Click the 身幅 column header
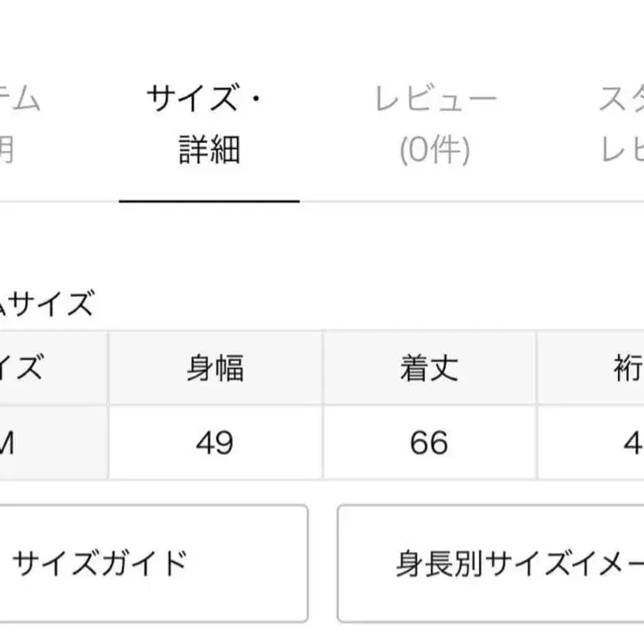The height and width of the screenshot is (644, 644). coord(215,369)
